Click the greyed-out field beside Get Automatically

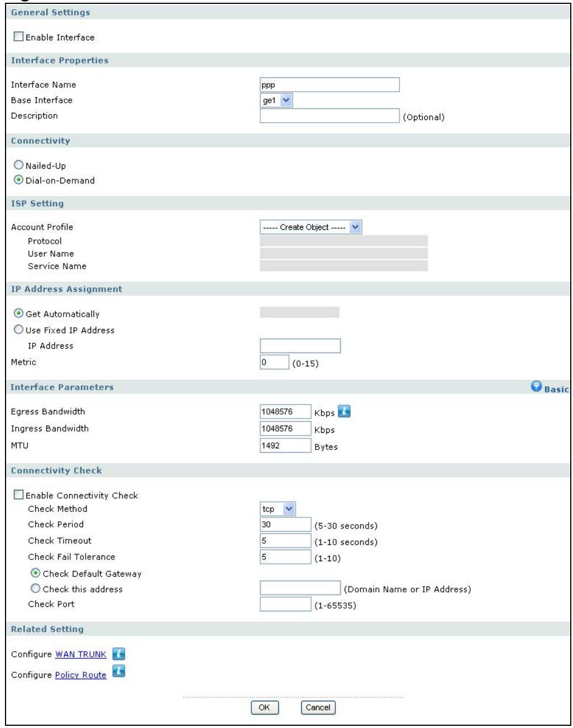[x=299, y=312]
